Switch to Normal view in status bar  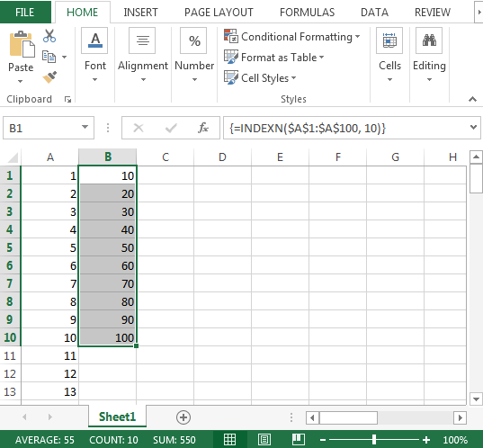(229, 439)
